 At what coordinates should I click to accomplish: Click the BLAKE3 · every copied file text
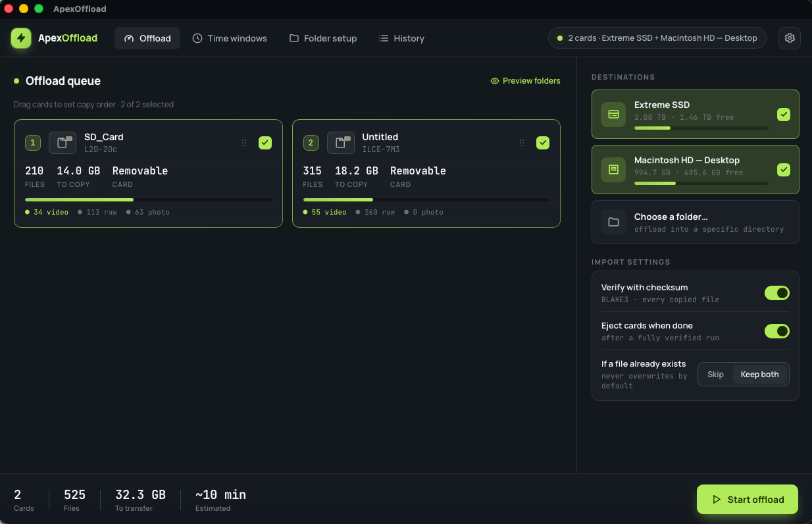click(660, 300)
